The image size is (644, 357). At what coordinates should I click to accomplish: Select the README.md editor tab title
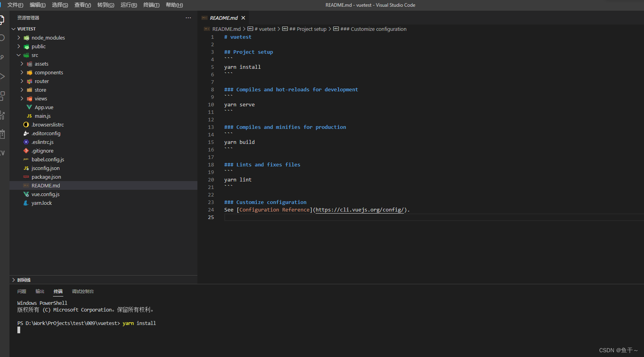tap(224, 18)
